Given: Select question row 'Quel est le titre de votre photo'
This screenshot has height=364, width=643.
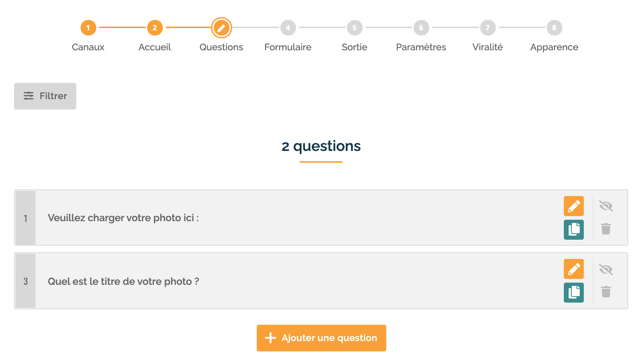Looking at the screenshot, I should tap(124, 282).
